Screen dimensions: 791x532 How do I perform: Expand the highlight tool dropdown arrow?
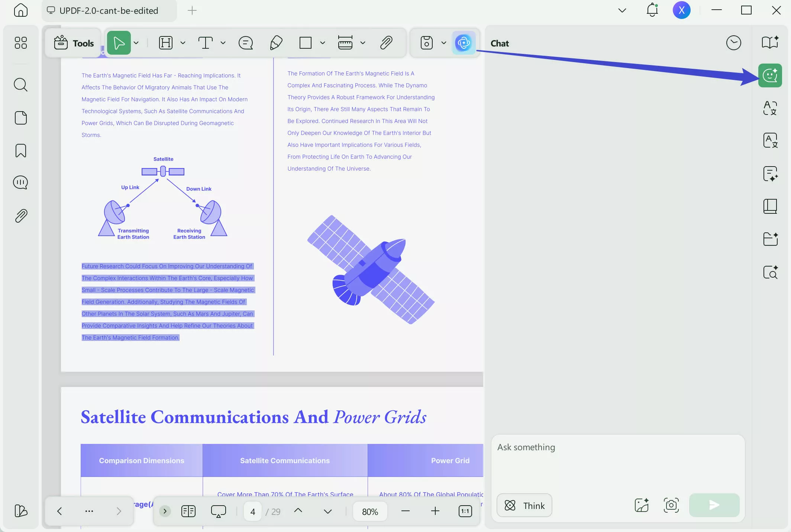183,43
